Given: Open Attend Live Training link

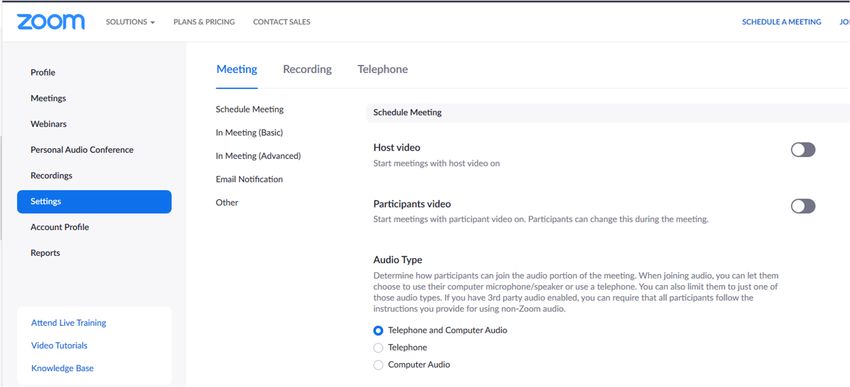Looking at the screenshot, I should (x=68, y=323).
